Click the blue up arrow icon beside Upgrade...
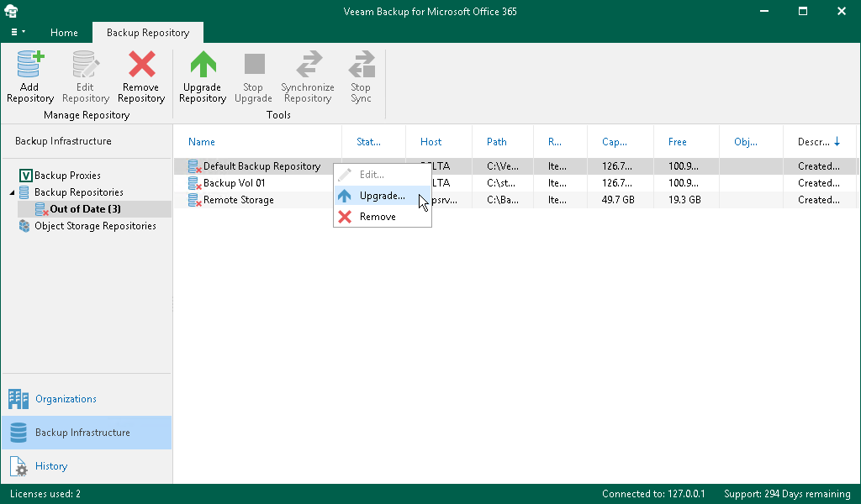Screen dimensions: 861x504 [344, 196]
